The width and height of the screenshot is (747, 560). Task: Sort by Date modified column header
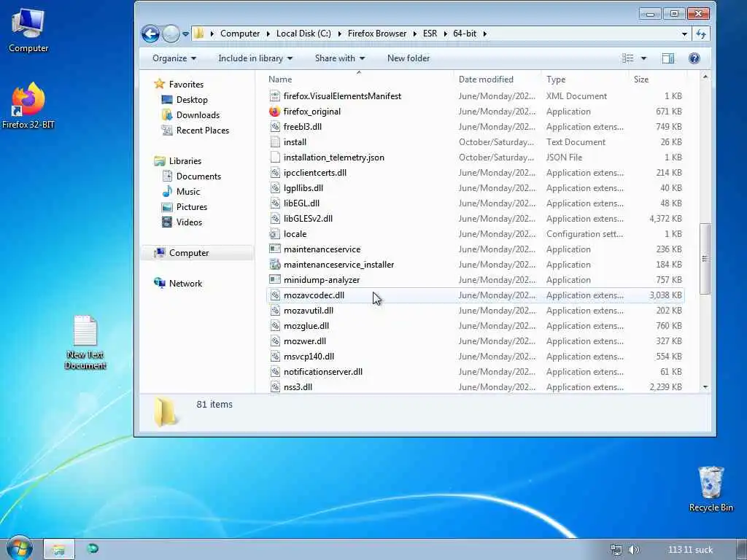click(486, 79)
